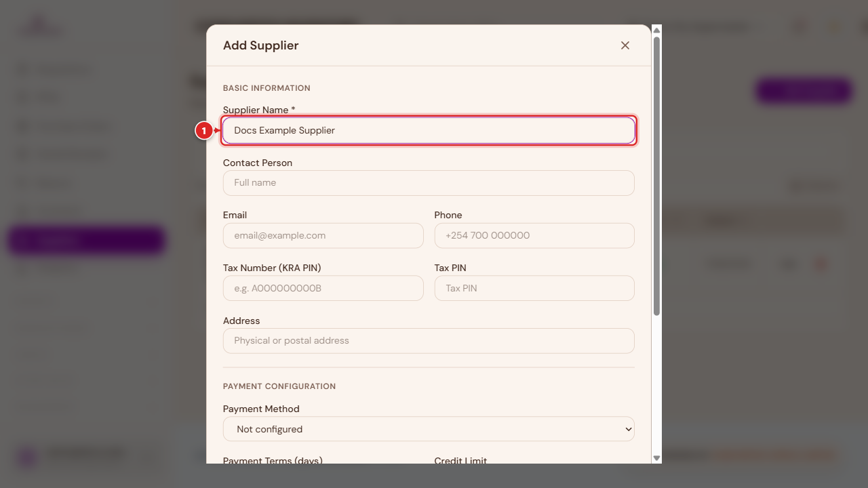Click the Add Supplier dialog title

click(x=261, y=45)
